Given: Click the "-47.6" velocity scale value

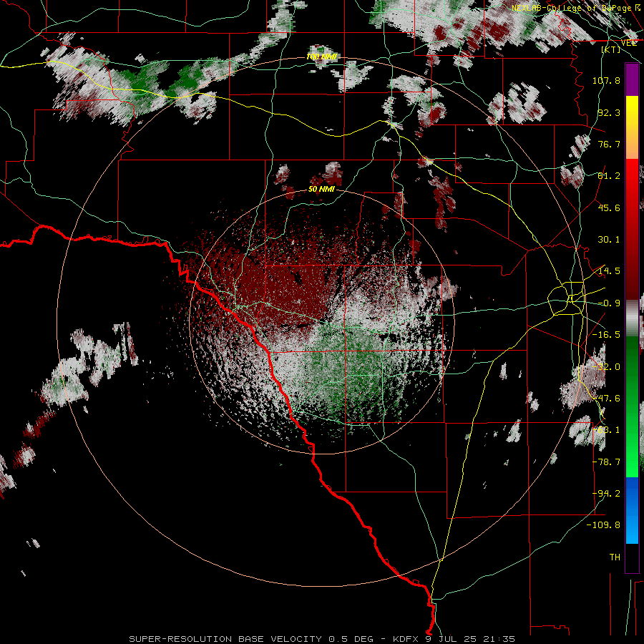Looking at the screenshot, I should (x=606, y=398).
